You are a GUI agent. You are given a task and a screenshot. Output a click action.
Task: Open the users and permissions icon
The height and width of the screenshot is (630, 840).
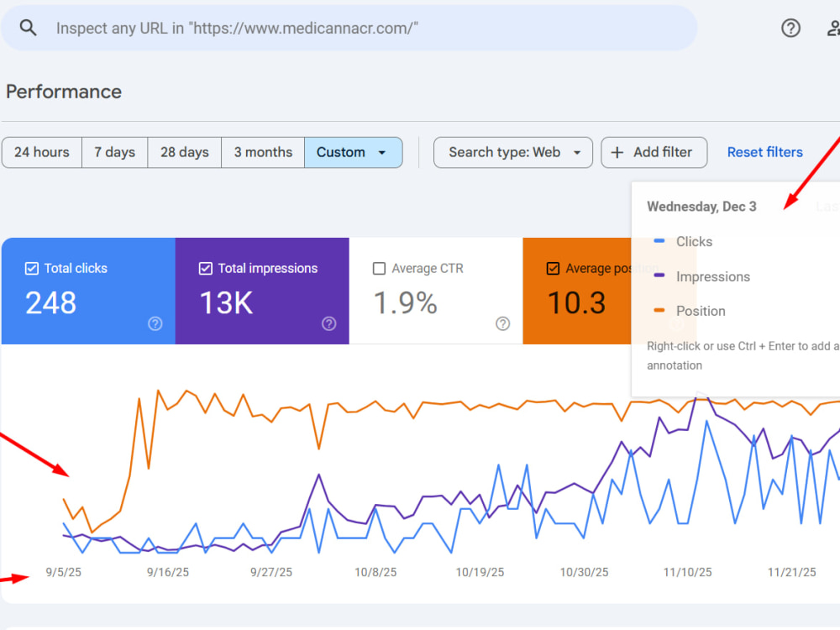click(833, 28)
